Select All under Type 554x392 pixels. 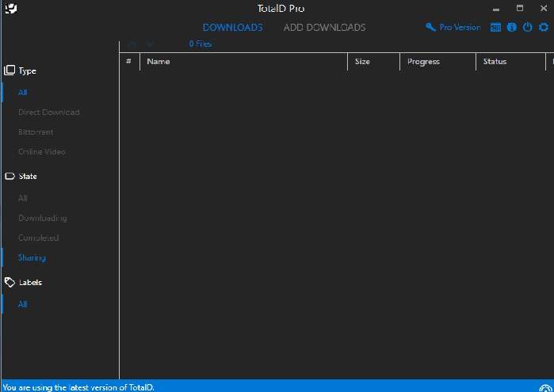23,92
